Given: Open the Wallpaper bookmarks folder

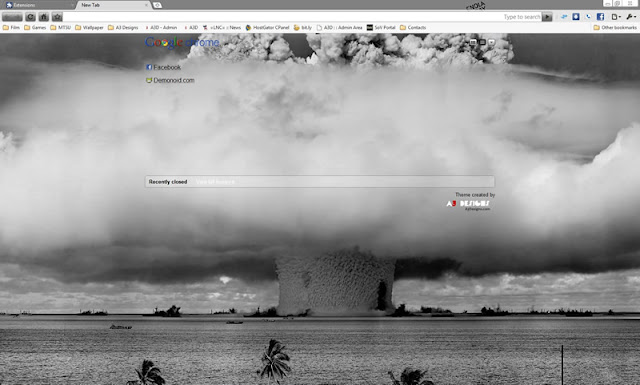Looking at the screenshot, I should (x=89, y=28).
